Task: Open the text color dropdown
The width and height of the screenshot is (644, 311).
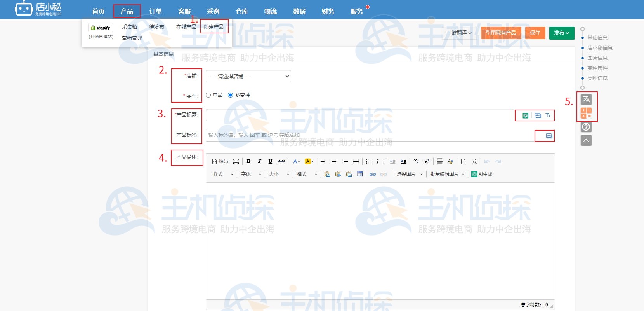Action: (x=297, y=161)
